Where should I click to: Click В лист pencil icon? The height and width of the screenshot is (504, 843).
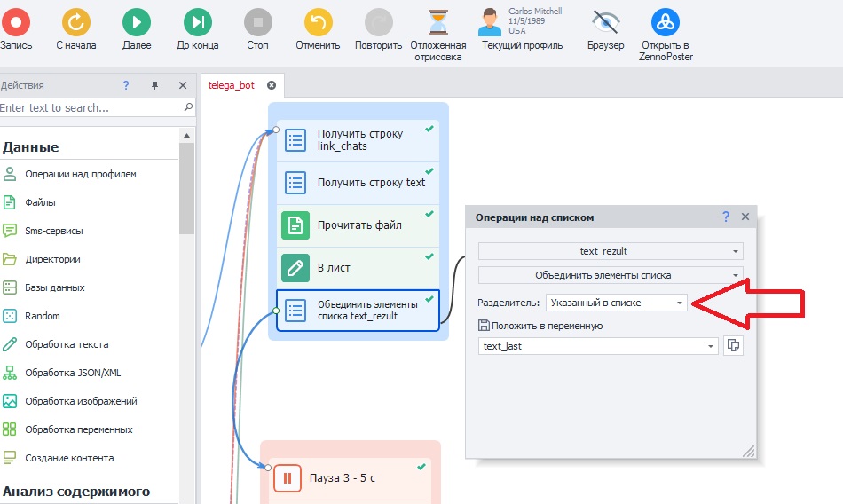tap(295, 268)
